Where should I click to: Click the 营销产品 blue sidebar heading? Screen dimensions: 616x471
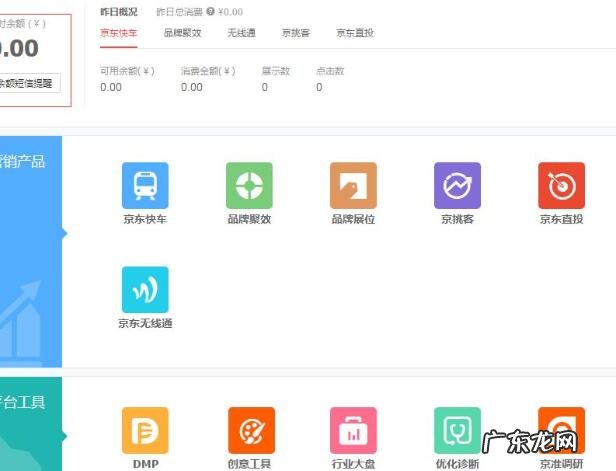click(22, 161)
